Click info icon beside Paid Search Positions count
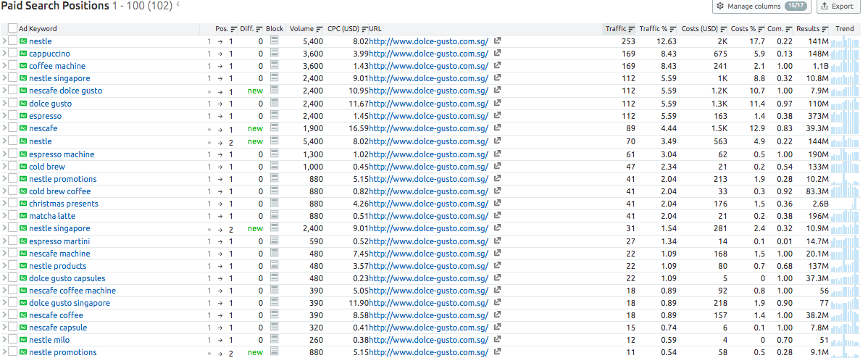This screenshot has width=868, height=358. 177,4
